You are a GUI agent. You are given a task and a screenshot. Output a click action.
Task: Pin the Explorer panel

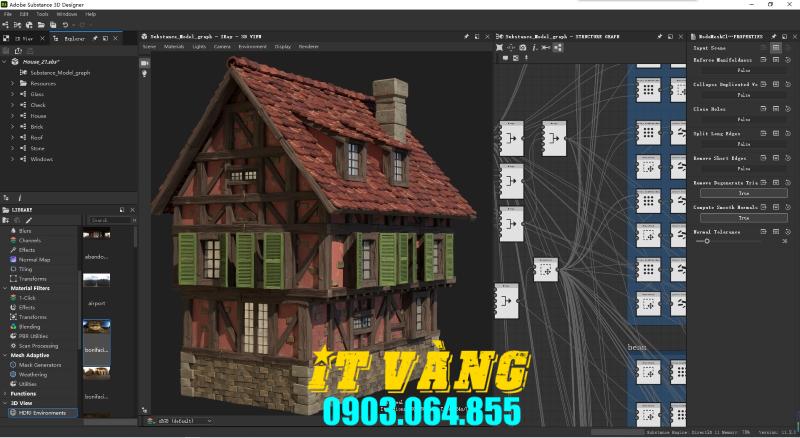[95, 38]
